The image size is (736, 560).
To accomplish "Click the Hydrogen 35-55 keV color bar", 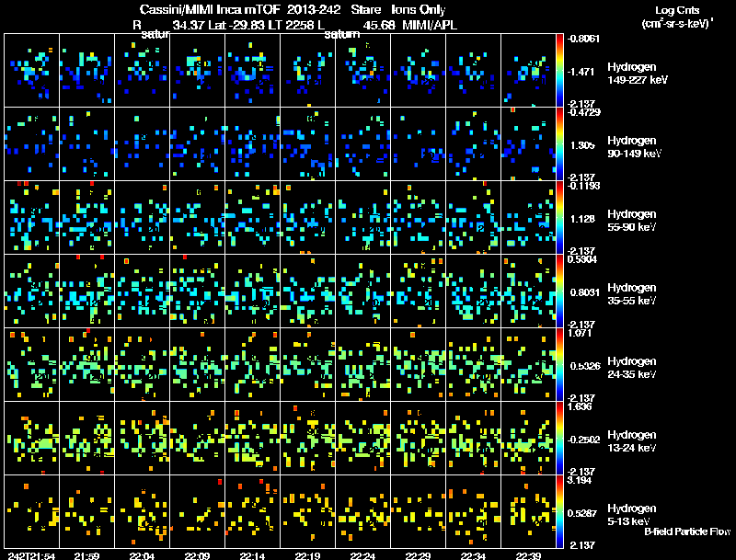I will [x=559, y=291].
